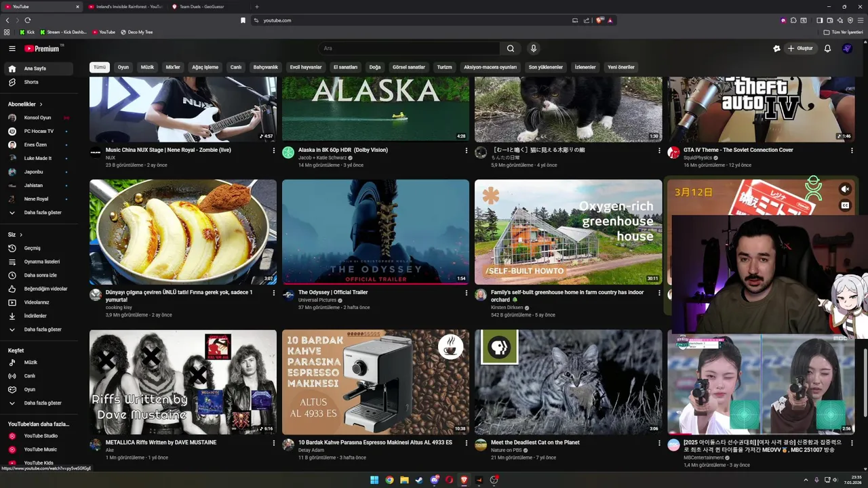
Task: Open Discord from the taskbar
Action: (x=434, y=480)
